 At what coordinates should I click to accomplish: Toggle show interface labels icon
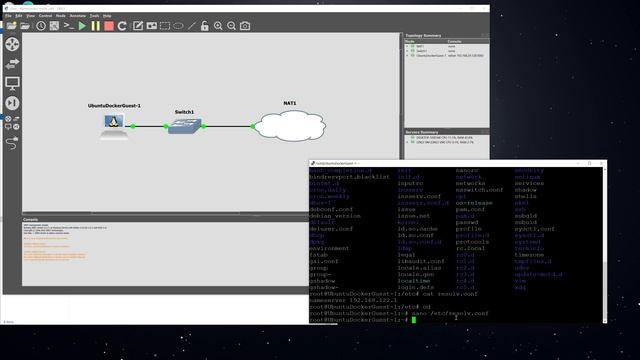[x=54, y=26]
